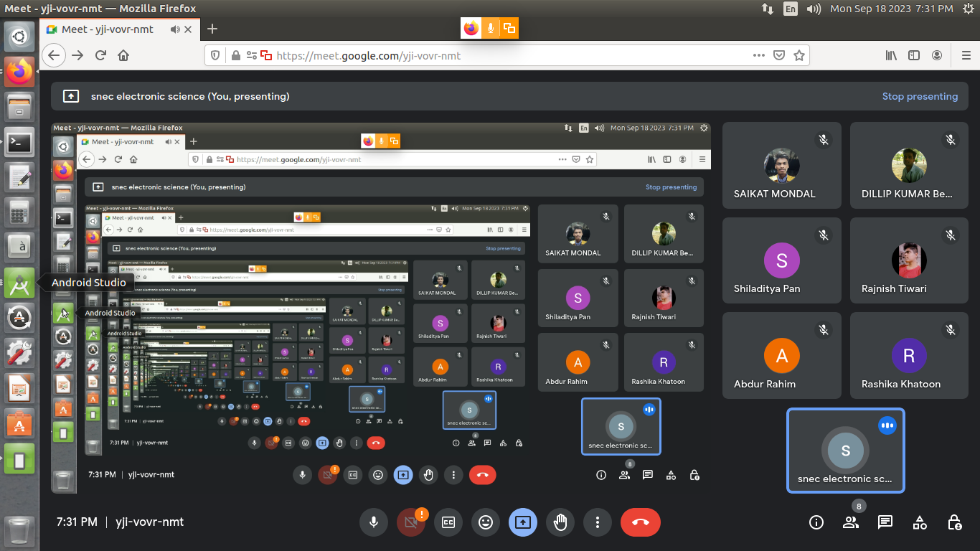Click the Pocket save icon
This screenshot has height=551, width=980.
[x=779, y=55]
